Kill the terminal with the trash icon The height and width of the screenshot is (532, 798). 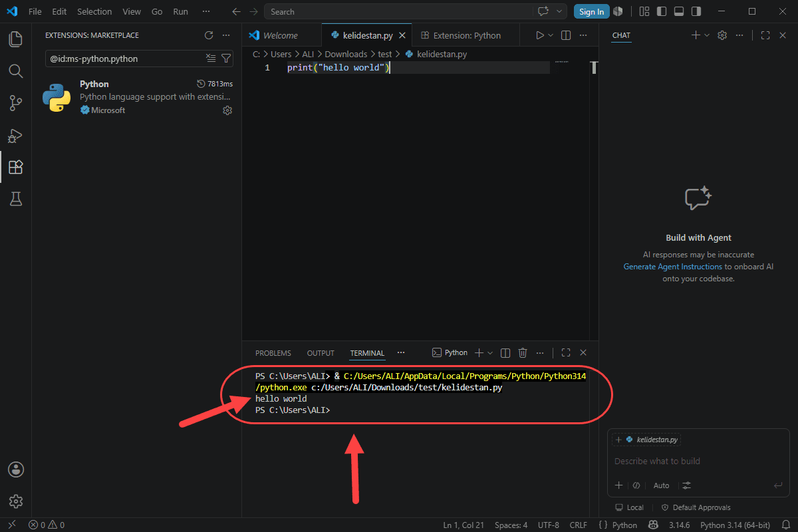(x=523, y=352)
